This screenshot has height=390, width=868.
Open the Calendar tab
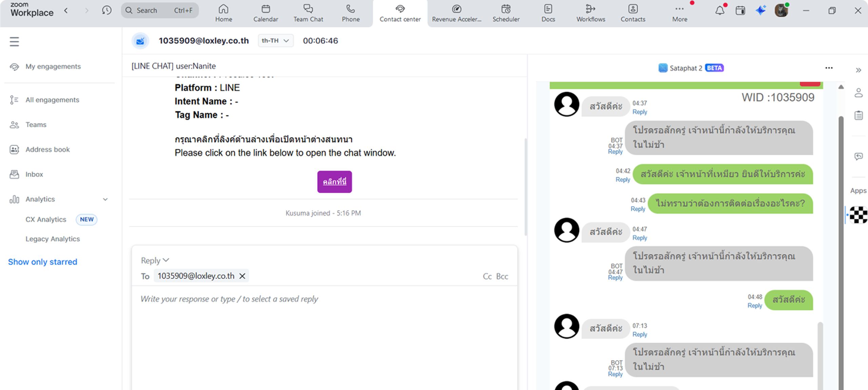(265, 14)
